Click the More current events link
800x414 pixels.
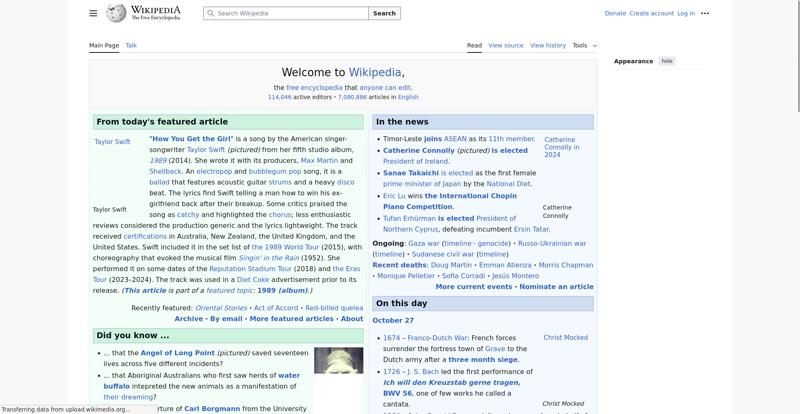[474, 287]
